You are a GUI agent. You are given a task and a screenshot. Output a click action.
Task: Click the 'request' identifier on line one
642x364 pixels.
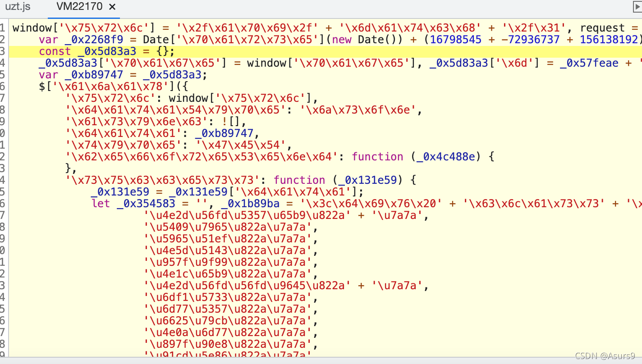point(602,28)
